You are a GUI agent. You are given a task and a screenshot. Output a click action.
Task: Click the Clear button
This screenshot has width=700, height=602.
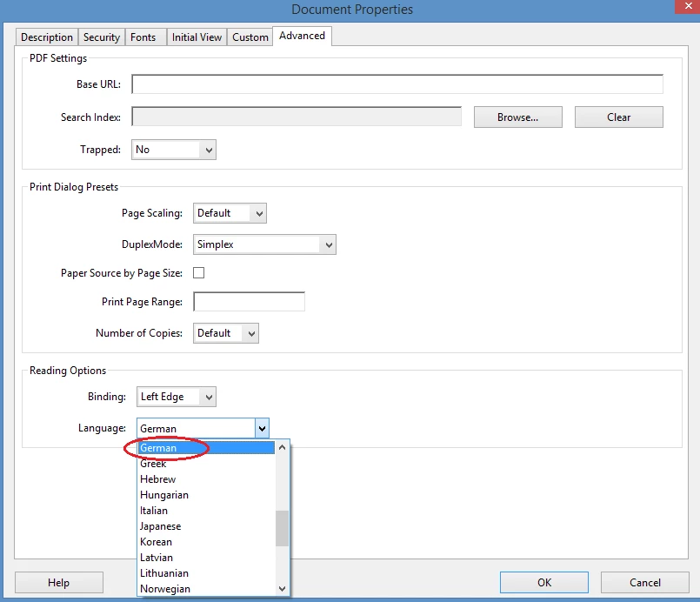(x=619, y=117)
